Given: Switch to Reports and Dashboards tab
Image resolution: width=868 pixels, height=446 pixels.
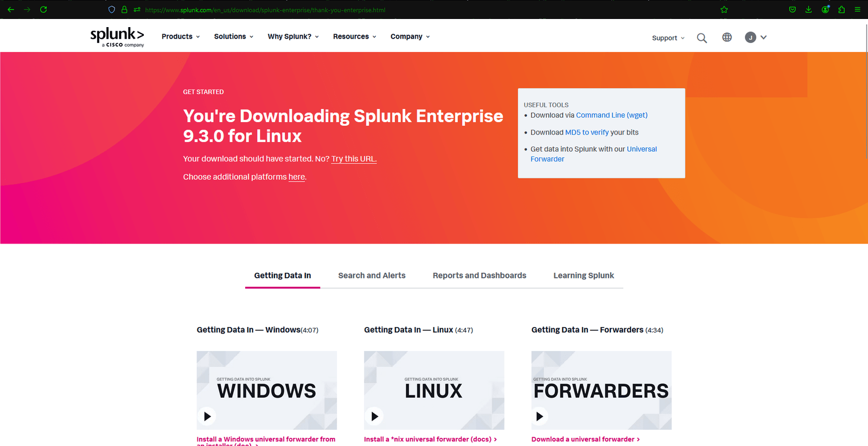Looking at the screenshot, I should [480, 276].
